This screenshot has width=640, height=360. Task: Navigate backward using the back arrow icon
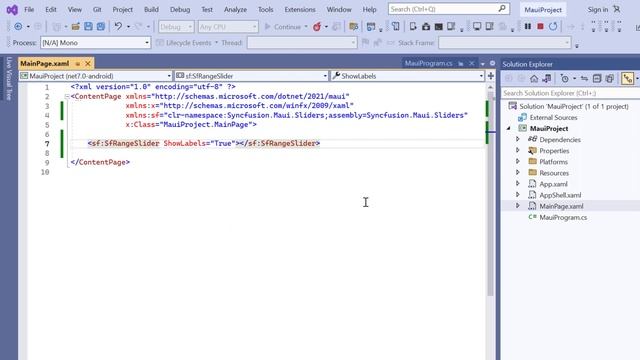(18, 27)
